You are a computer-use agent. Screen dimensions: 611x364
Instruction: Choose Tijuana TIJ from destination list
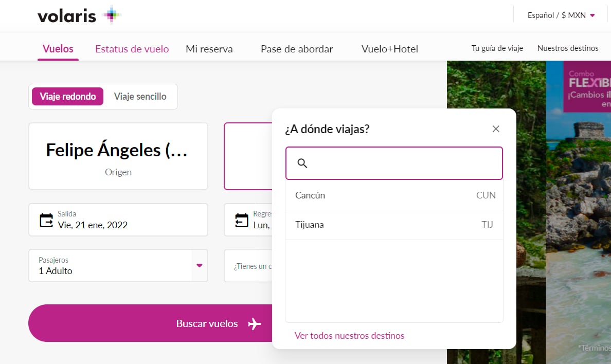[x=394, y=225]
